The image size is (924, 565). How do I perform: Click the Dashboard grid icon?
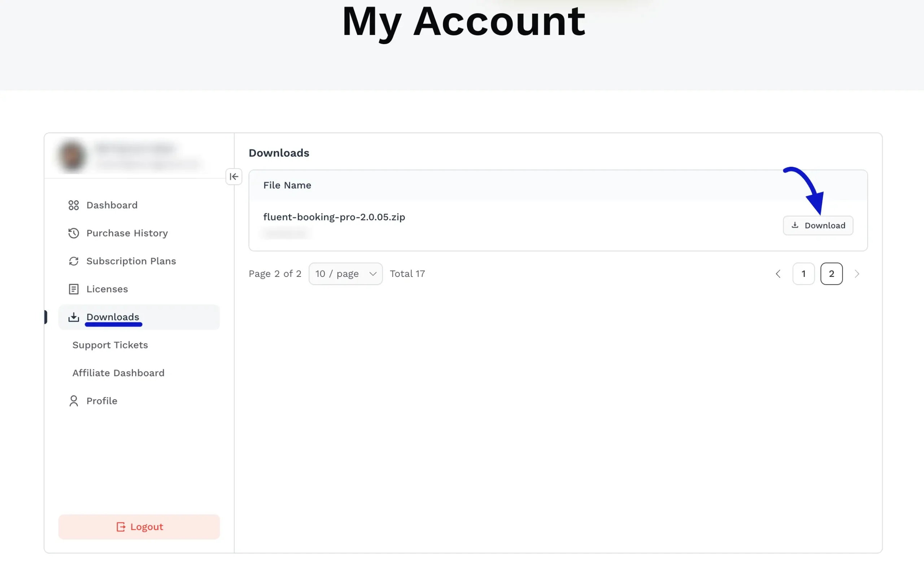pos(74,205)
